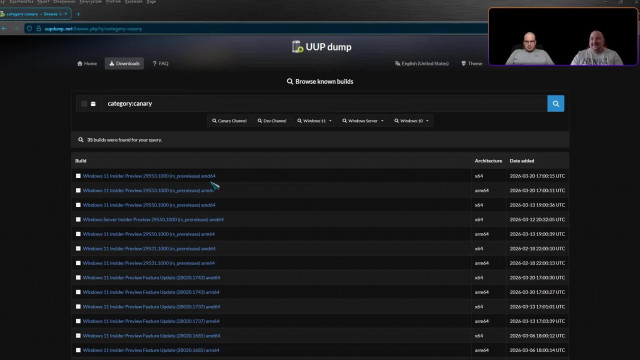Image resolution: width=640 pixels, height=360 pixels.
Task: Click date 2026-02-18 22:00:10 UTC
Action: click(537, 249)
